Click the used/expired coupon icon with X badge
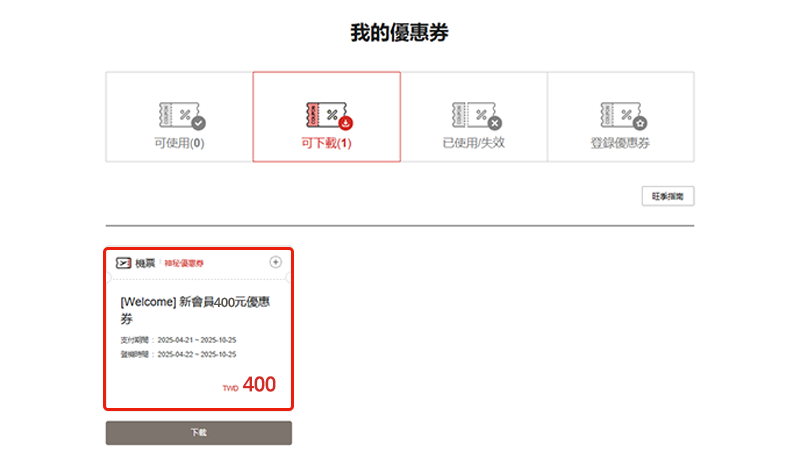800x450 pixels. 474,116
